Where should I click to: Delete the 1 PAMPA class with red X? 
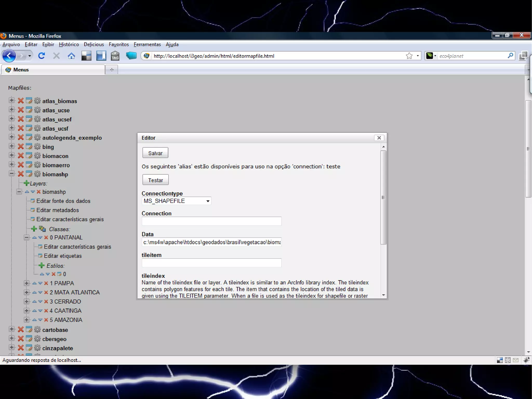tap(46, 283)
